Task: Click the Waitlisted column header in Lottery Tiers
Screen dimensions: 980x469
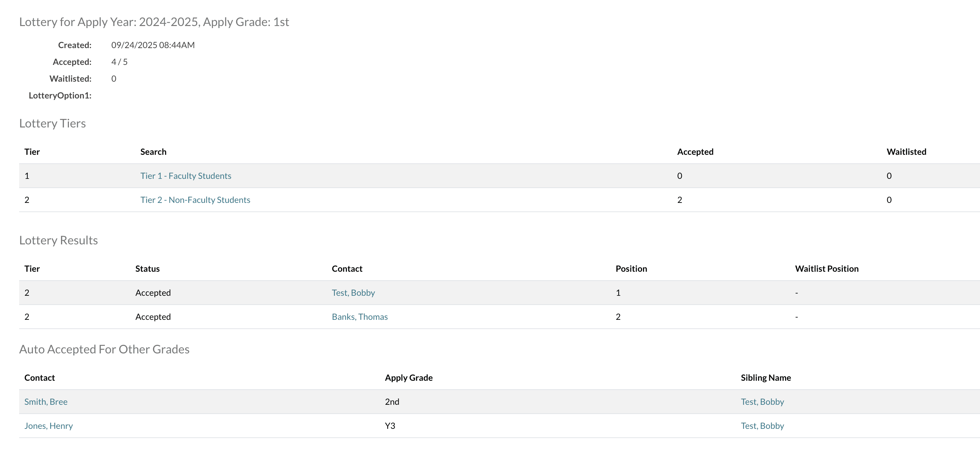Action: [x=906, y=152]
